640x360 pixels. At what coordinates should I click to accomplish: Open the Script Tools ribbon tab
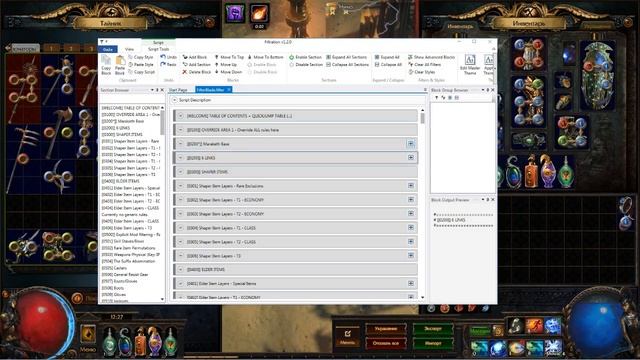tap(158, 49)
